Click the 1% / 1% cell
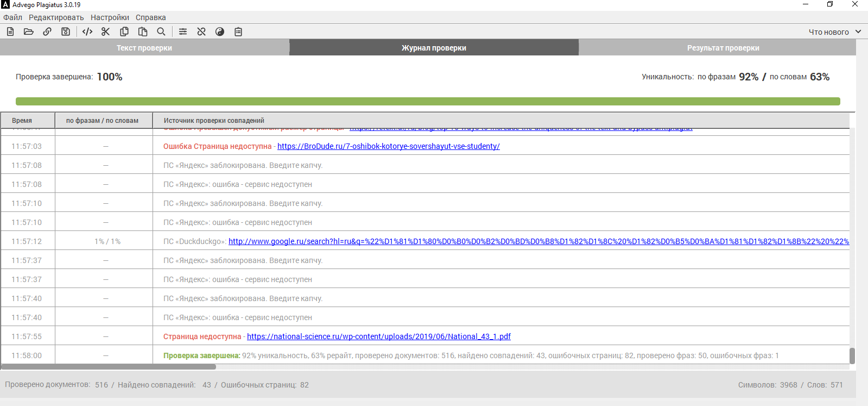Screen dimensions: 868x406 107,241
